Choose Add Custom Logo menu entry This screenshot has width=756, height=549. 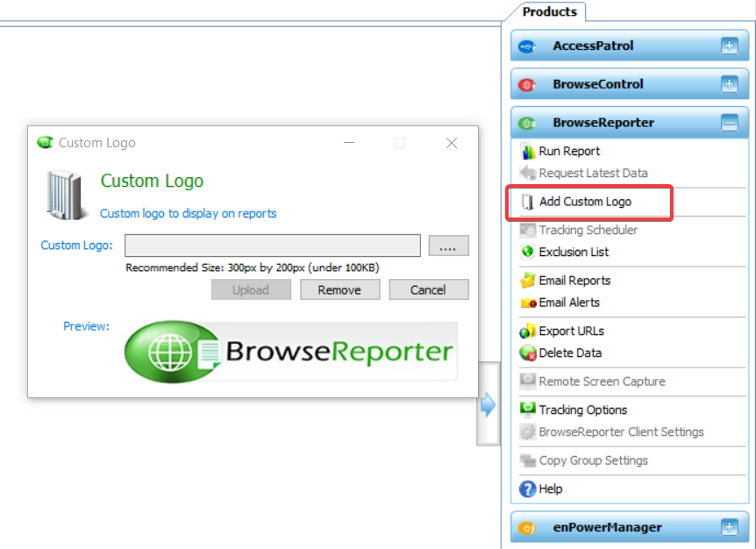point(585,202)
